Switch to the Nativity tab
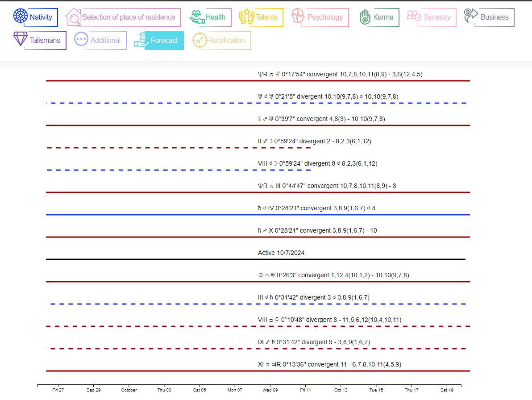This screenshot has width=532, height=400. click(41, 17)
